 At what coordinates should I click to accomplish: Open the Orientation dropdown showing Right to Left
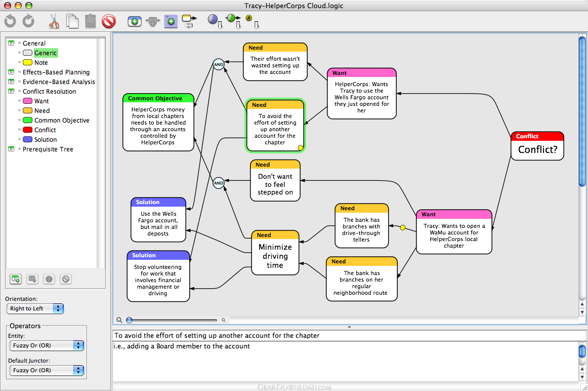tap(35, 308)
